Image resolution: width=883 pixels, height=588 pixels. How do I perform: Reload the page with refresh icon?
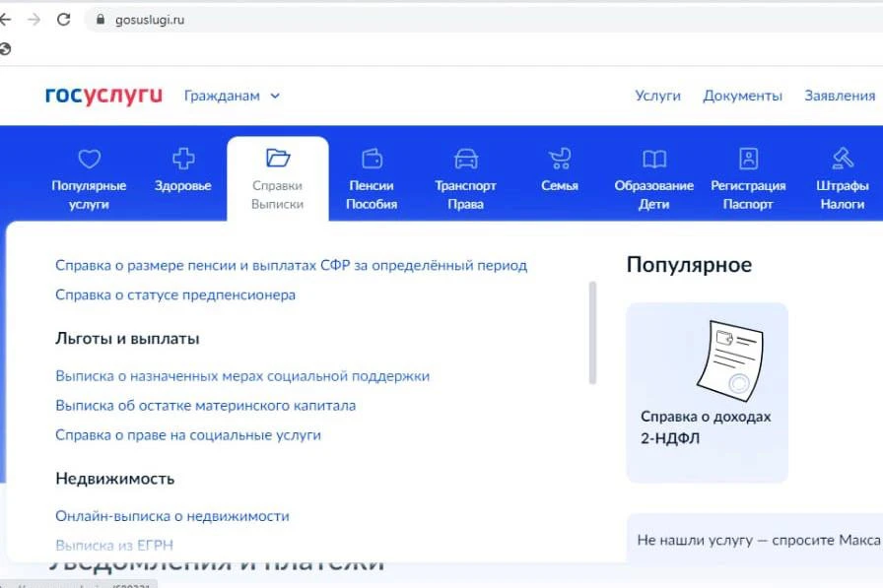(64, 20)
